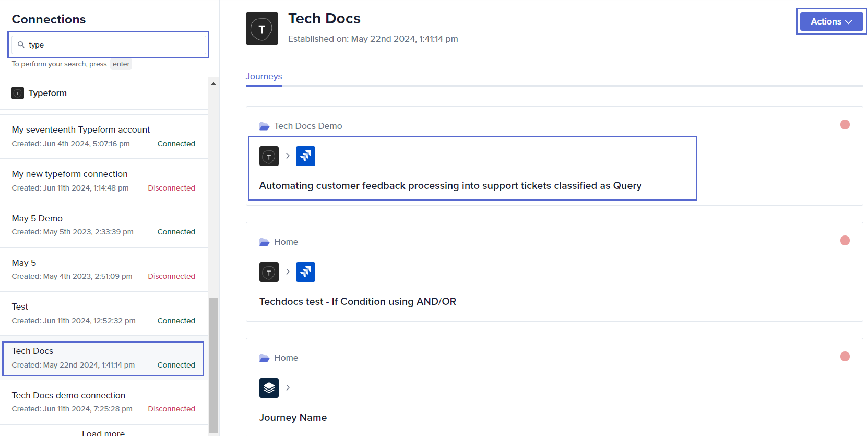Click Connected status of May 5 Demo
The width and height of the screenshot is (868, 436).
coord(176,232)
